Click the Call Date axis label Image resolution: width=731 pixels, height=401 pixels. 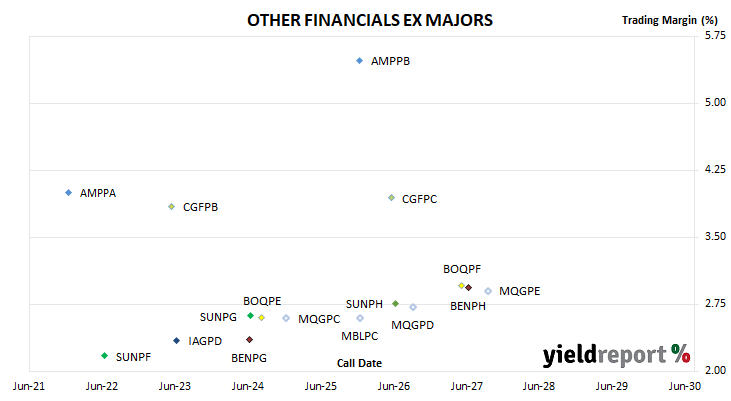tap(359, 363)
